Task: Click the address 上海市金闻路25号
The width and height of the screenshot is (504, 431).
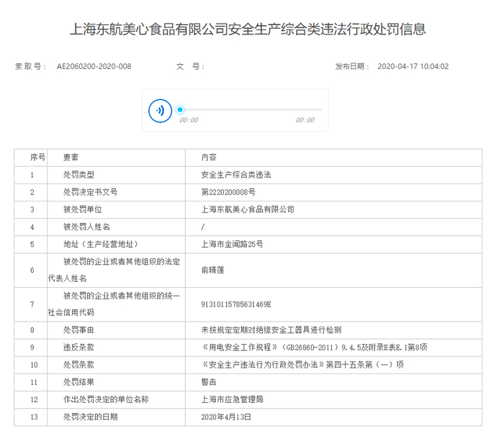Action: click(x=232, y=245)
